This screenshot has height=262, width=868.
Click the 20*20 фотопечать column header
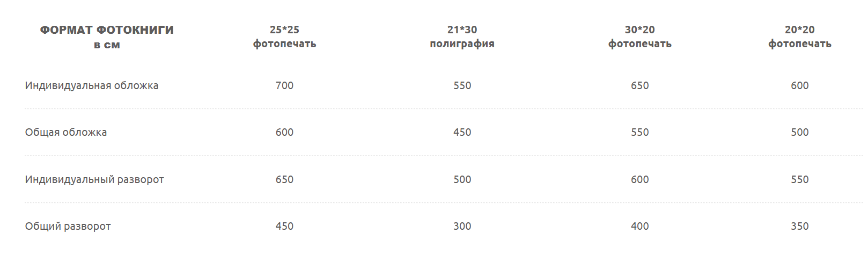799,37
